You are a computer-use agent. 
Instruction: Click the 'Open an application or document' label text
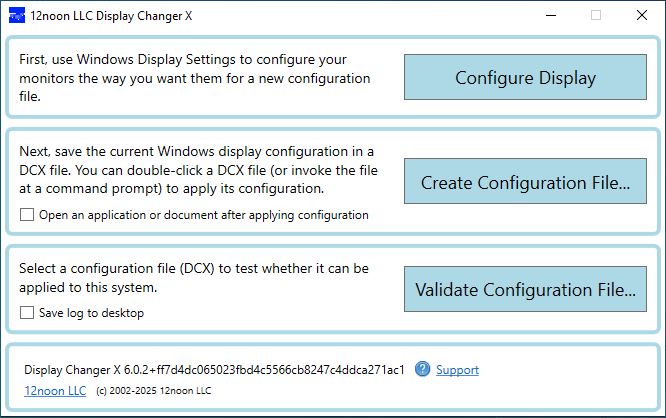[204, 215]
